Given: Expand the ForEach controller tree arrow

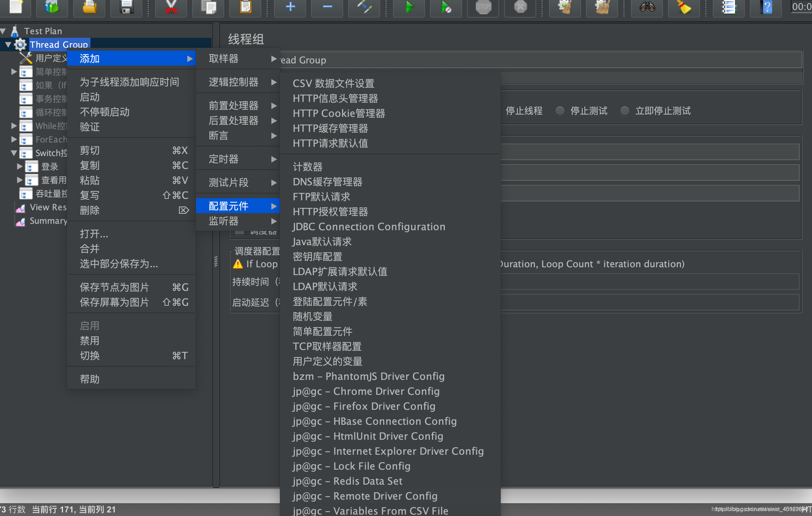Looking at the screenshot, I should click(14, 139).
